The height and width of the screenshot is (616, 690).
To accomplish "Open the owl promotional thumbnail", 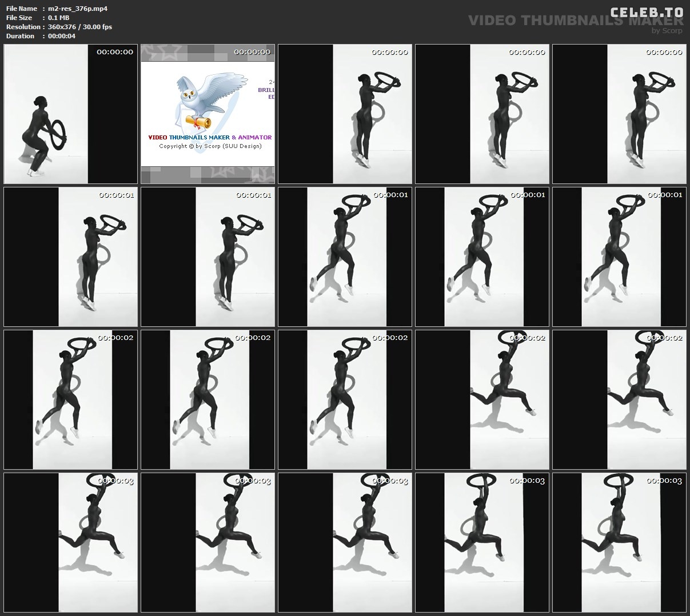I will click(208, 114).
